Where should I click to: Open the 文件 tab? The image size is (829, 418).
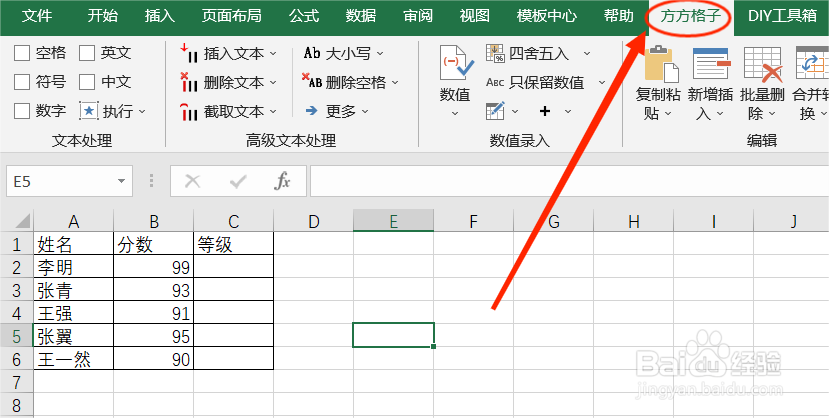(36, 16)
